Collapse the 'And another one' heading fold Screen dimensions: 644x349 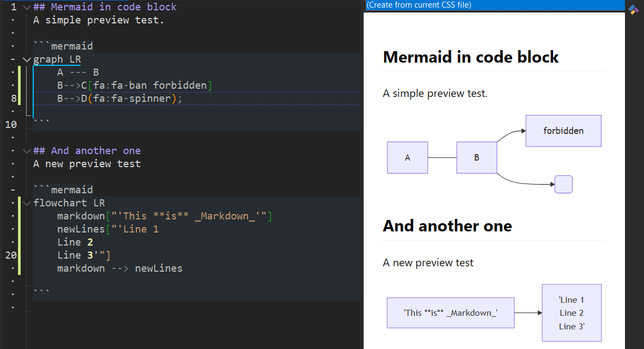click(27, 151)
